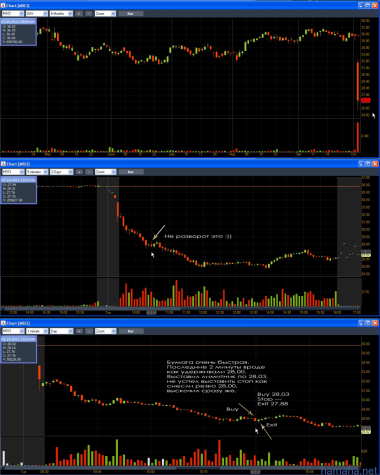Screen dimensions: 380x475
Task: Click the top chart window's title bar icon
Action: (3, 5)
